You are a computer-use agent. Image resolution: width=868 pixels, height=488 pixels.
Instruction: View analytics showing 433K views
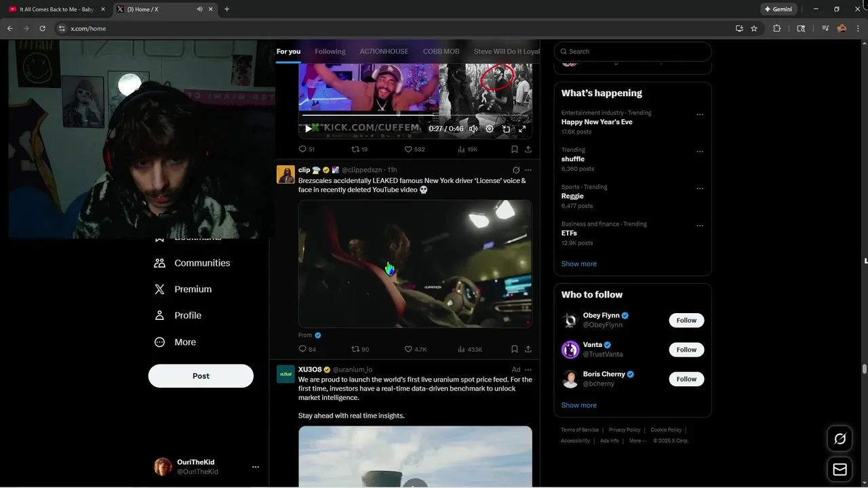(470, 349)
